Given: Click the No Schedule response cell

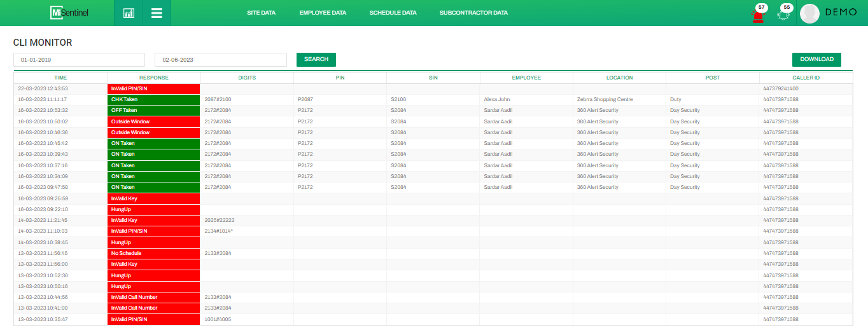Looking at the screenshot, I should (x=154, y=253).
